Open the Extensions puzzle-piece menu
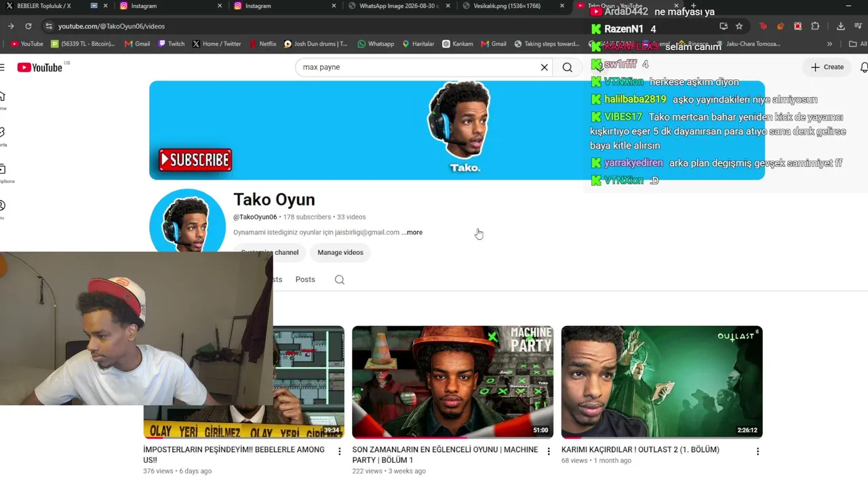The width and height of the screenshot is (868, 488). pyautogui.click(x=815, y=26)
